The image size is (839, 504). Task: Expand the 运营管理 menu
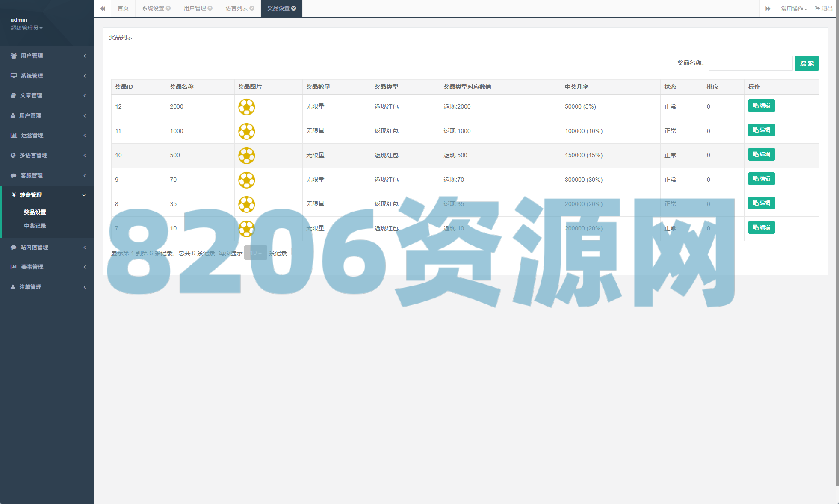pyautogui.click(x=47, y=135)
